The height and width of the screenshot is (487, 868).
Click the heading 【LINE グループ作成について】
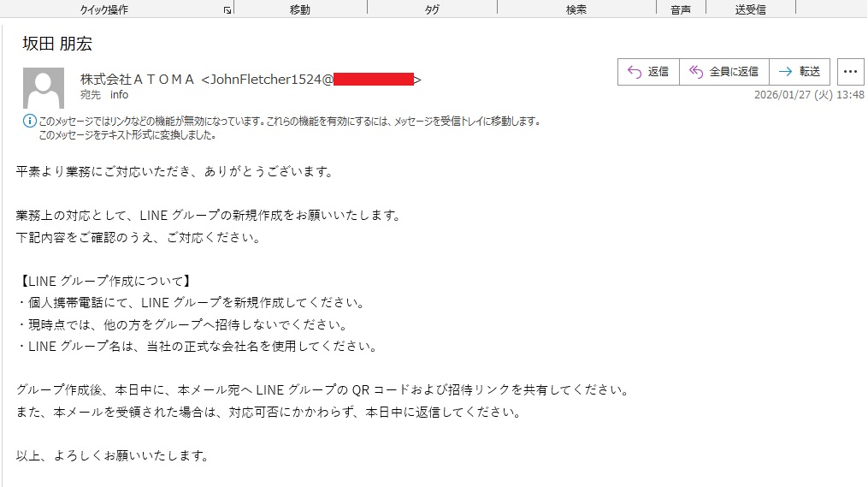pyautogui.click(x=103, y=282)
